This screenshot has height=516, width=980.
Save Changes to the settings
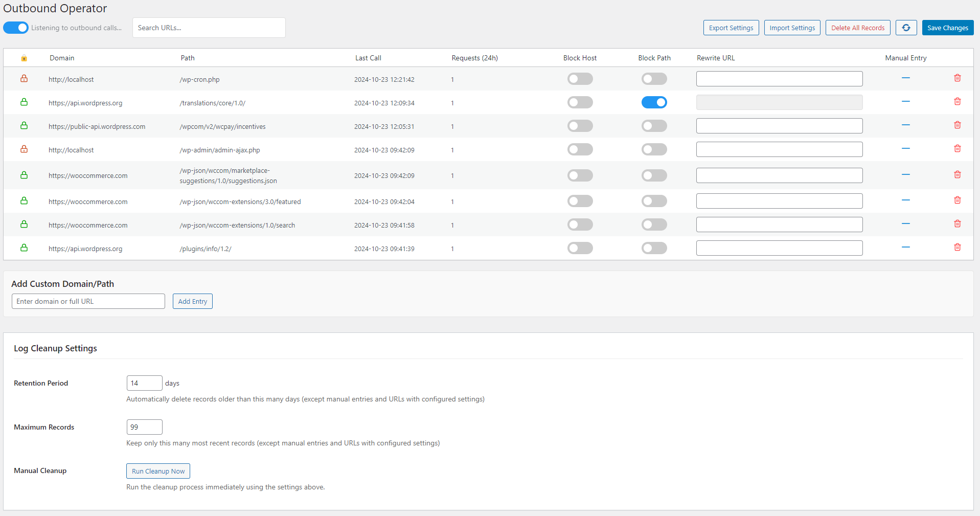[x=948, y=28]
